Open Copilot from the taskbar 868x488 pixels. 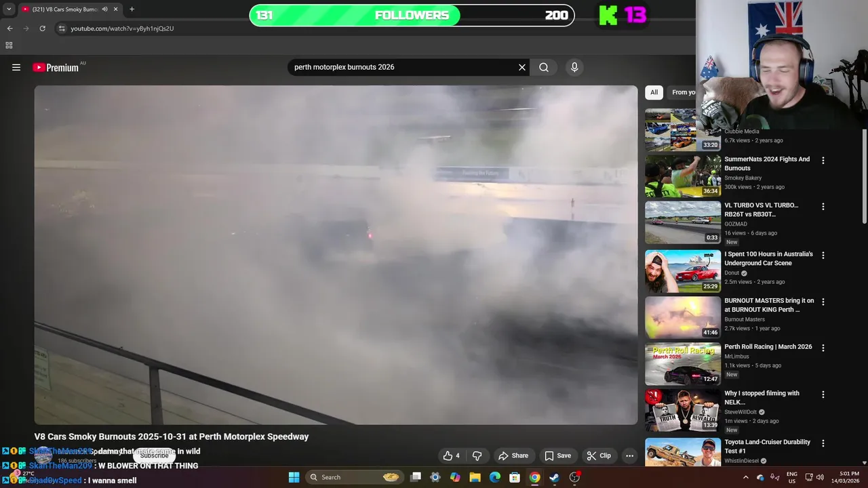point(455,477)
